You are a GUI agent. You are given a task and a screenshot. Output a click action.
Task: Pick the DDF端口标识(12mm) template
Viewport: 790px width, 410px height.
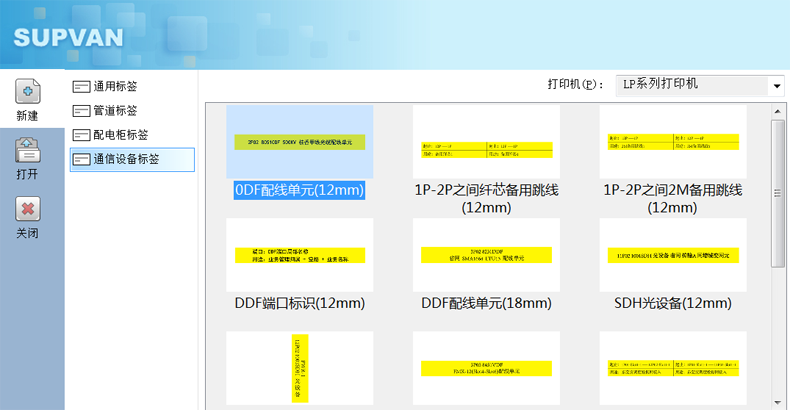coord(300,255)
